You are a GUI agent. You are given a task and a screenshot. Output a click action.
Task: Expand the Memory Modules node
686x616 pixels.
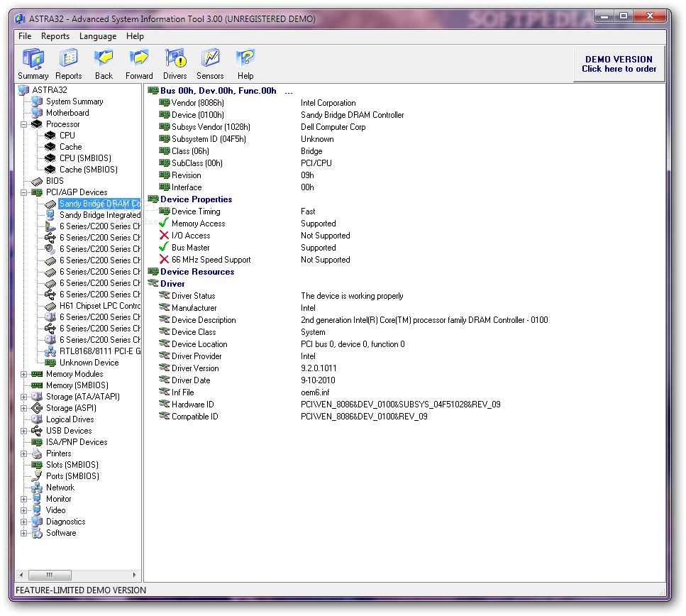pyautogui.click(x=23, y=374)
